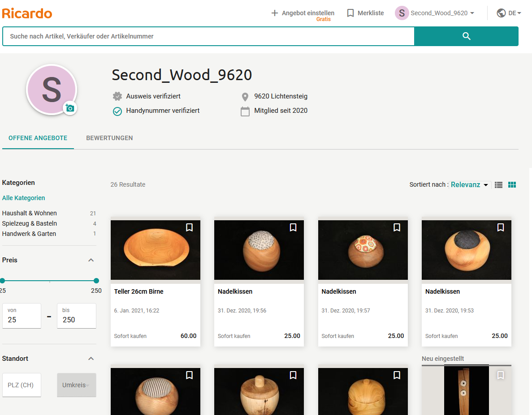Collapse the Preis filter section

coord(91,260)
